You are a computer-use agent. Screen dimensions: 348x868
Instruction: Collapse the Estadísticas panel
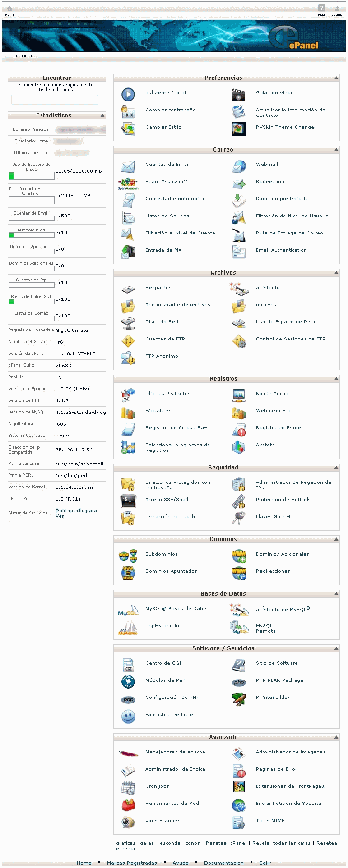tap(102, 115)
